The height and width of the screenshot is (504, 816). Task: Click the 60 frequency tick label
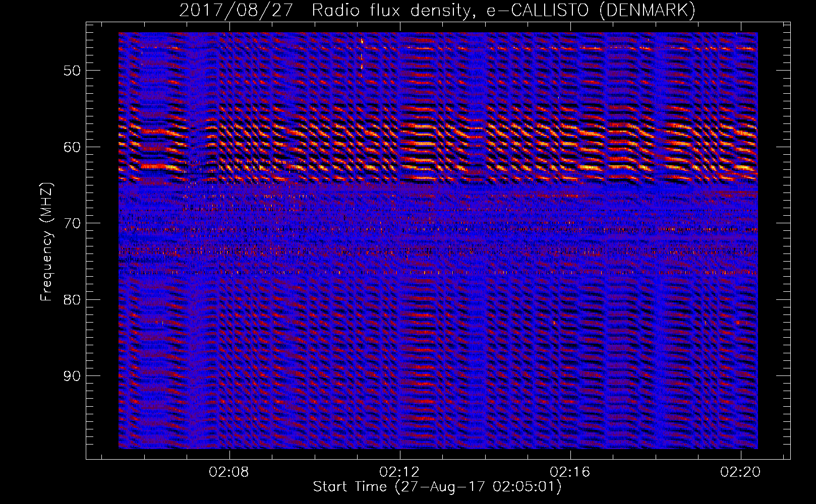coord(72,147)
